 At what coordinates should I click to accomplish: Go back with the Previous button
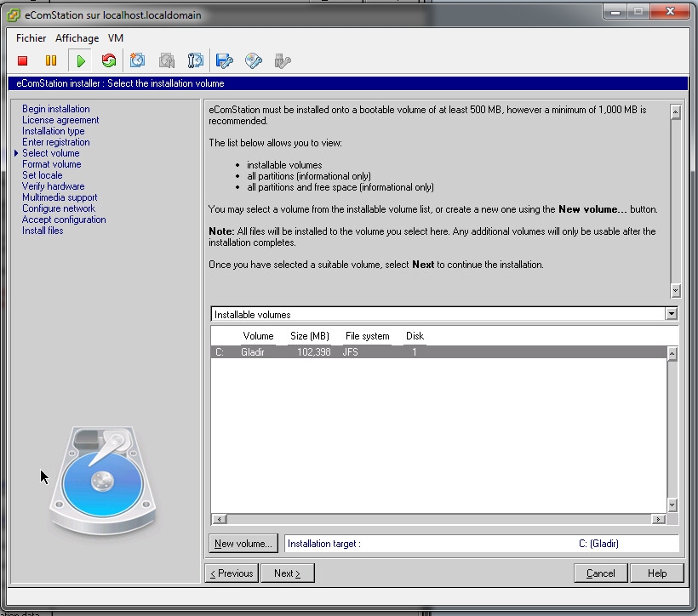[x=232, y=573]
